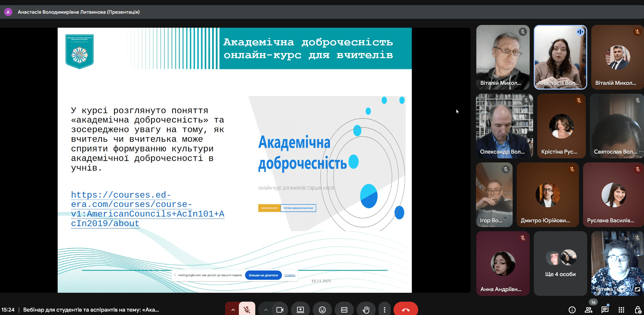Unmute the microphone button
644x315 pixels.
[247, 310]
